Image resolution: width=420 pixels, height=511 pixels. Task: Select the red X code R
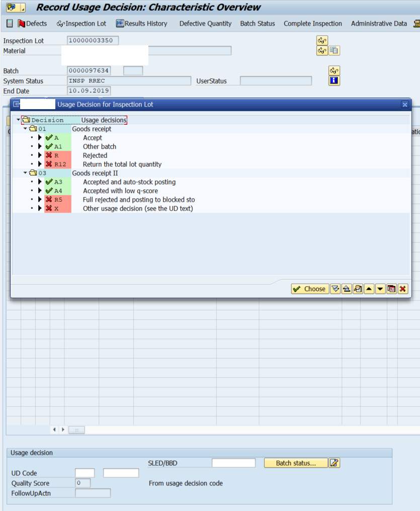coord(58,155)
